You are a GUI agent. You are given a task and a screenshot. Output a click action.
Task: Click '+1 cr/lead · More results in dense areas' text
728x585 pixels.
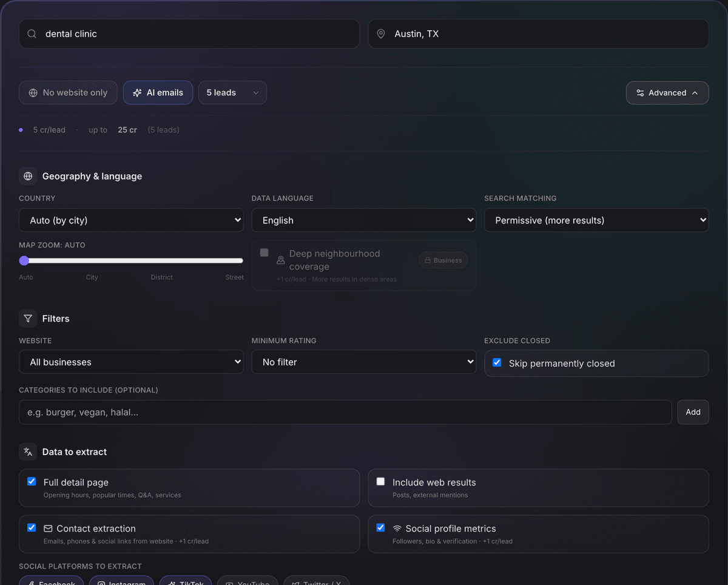point(337,279)
